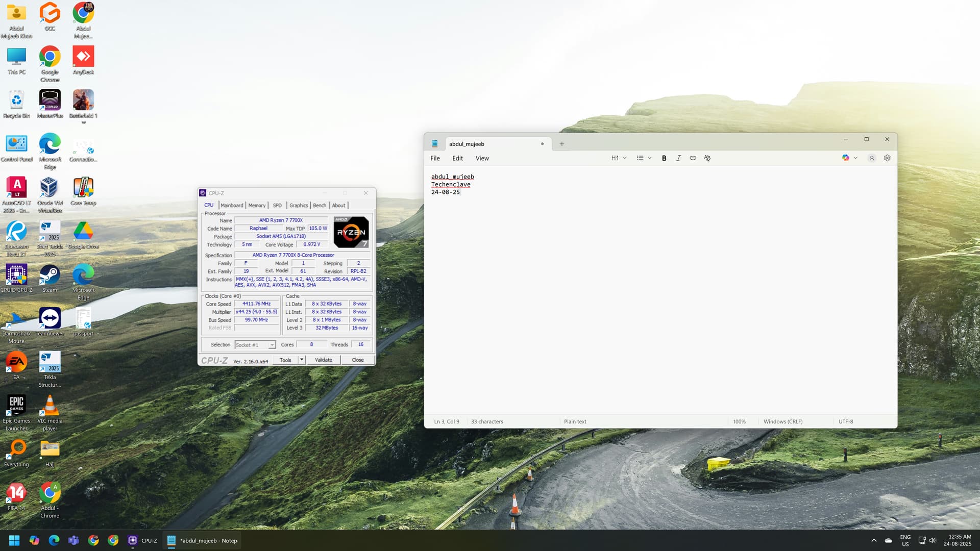Open the clock and date in system tray
Image resolution: width=980 pixels, height=551 pixels.
(957, 540)
